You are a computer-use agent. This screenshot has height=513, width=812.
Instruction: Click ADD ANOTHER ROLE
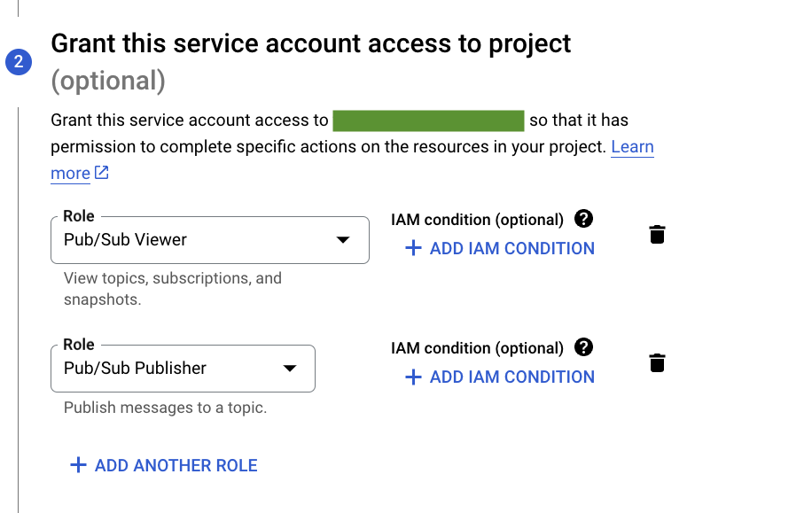[x=176, y=466]
